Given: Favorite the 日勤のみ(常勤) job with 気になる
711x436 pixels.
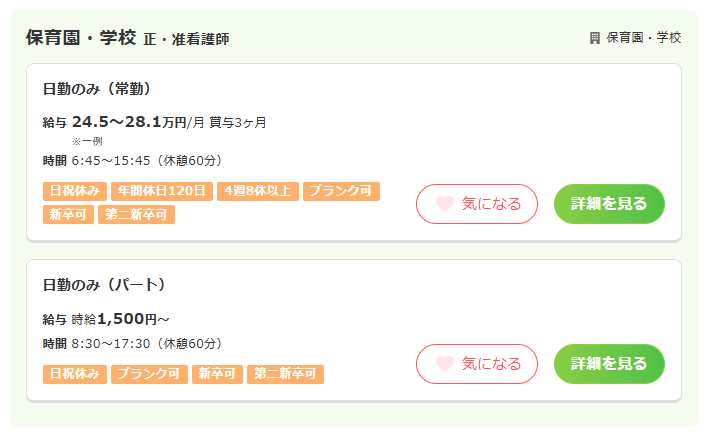Looking at the screenshot, I should point(477,204).
